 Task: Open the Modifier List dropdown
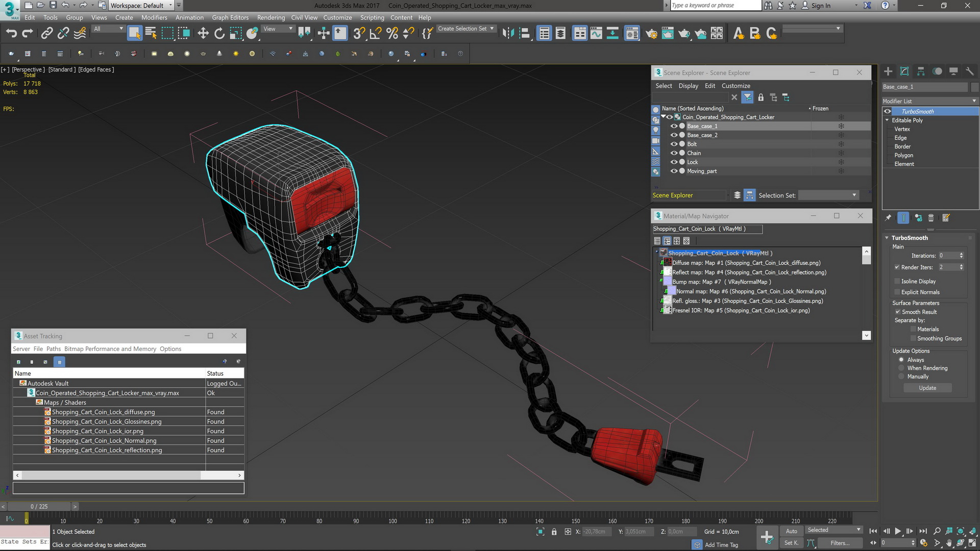[x=929, y=101]
